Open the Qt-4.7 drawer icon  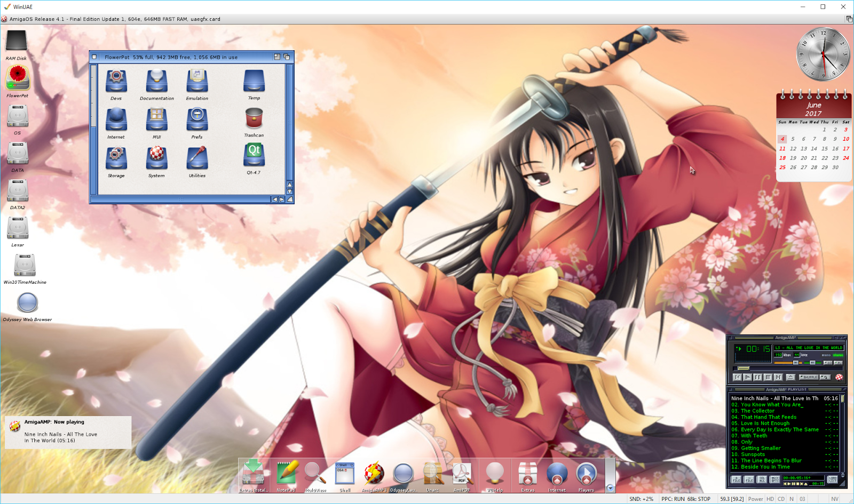pos(254,159)
